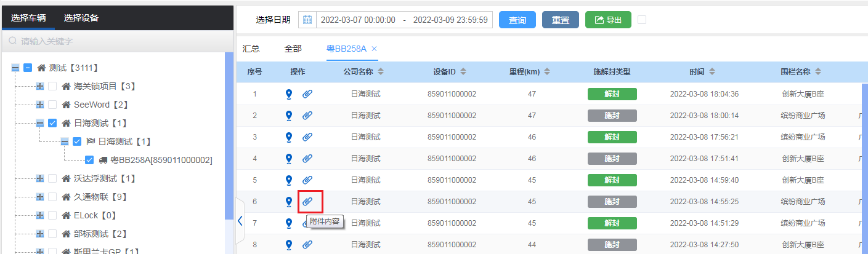Viewport: 868px width, 254px height.
Task: Click the location pin icon in row 1
Action: pos(288,94)
